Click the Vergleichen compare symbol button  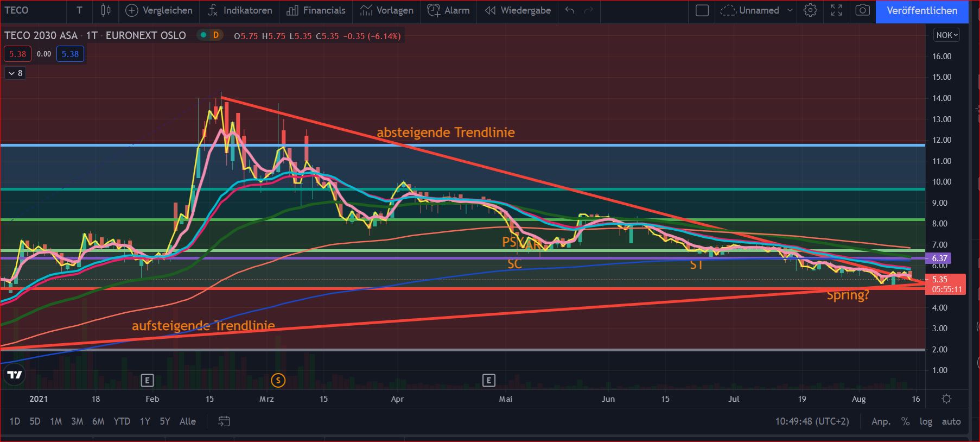159,10
